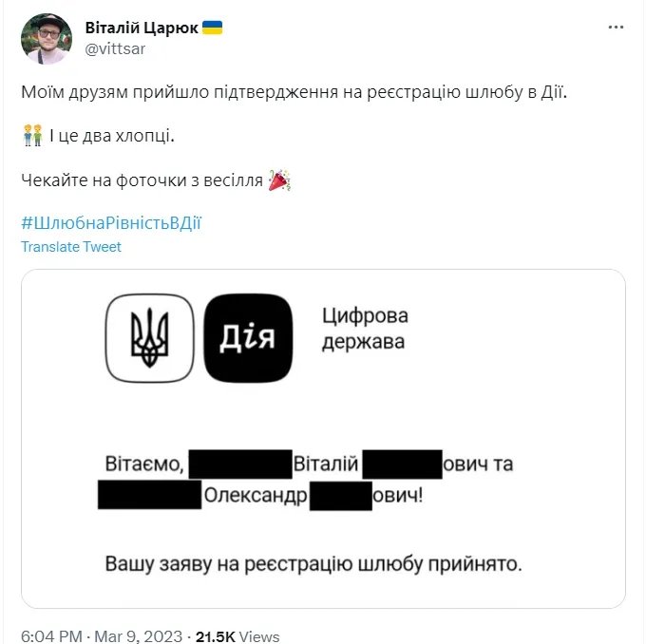Click the Ukrainian flag emoji beside the name
Screen dimensions: 646x644
pos(211,28)
